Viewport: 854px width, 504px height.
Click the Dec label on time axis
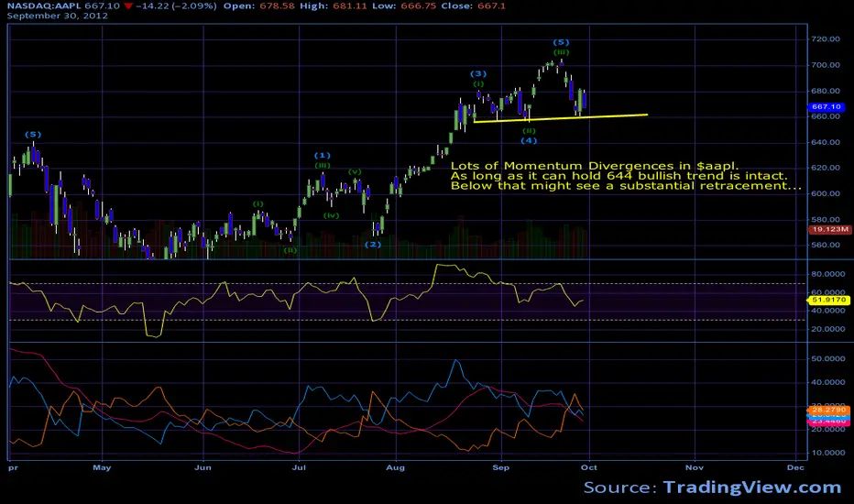[795, 467]
